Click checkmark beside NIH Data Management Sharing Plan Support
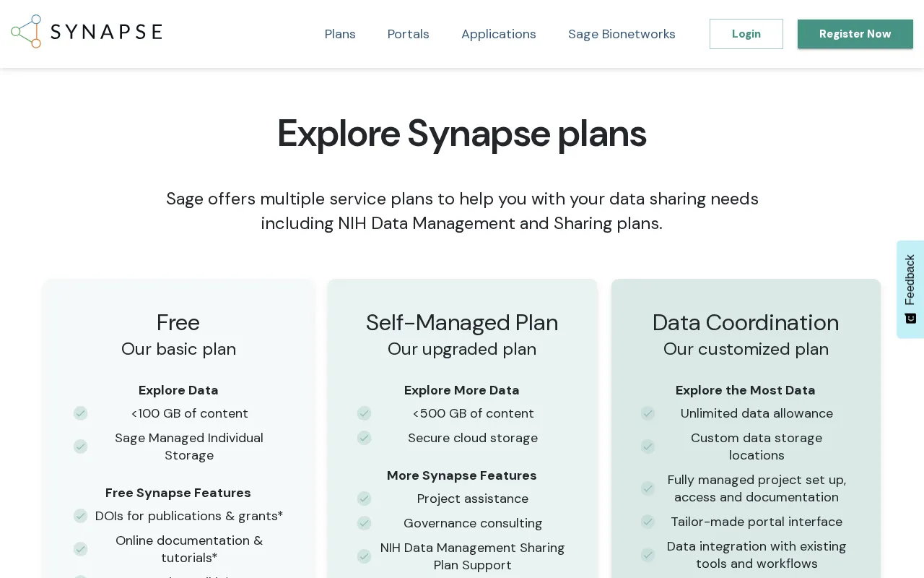Viewport: 924px width, 578px height. (x=364, y=556)
